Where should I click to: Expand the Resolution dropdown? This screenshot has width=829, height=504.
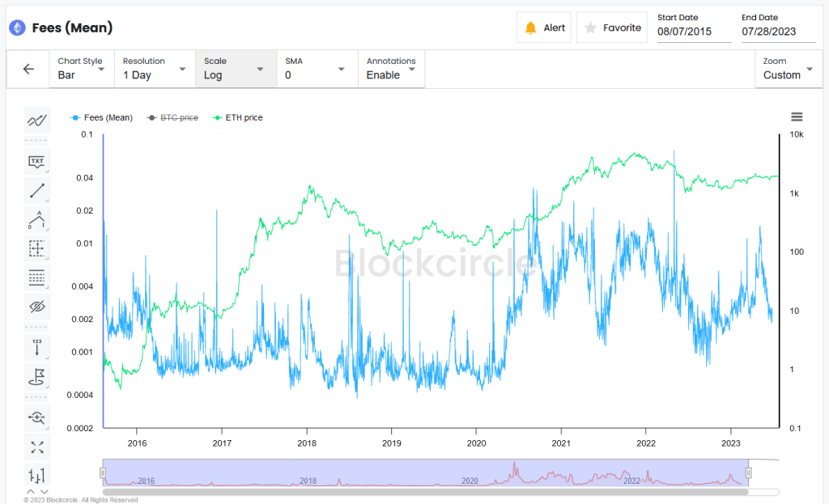(155, 69)
